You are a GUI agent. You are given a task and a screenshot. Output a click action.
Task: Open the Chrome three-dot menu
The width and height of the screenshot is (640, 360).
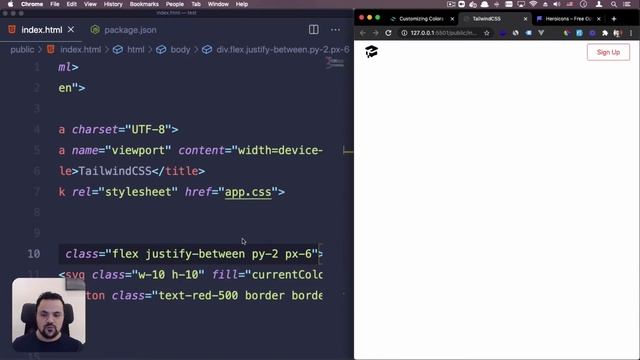tap(631, 33)
